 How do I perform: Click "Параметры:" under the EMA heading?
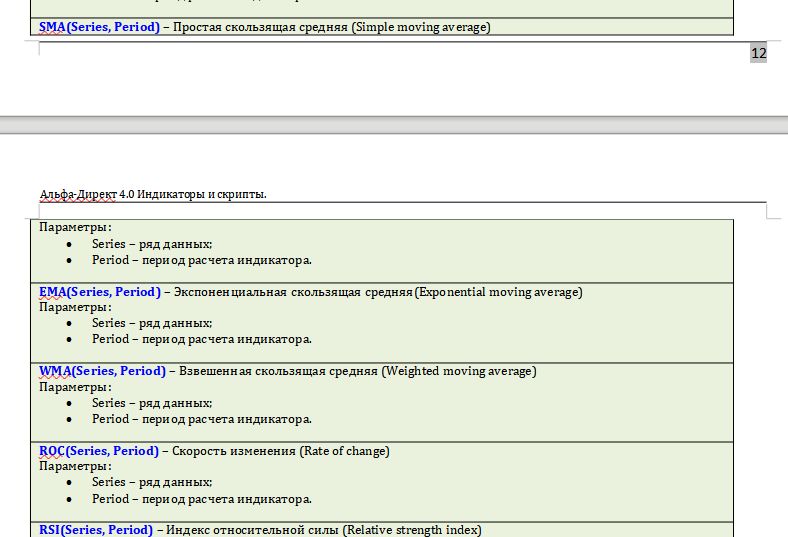pyautogui.click(x=75, y=307)
